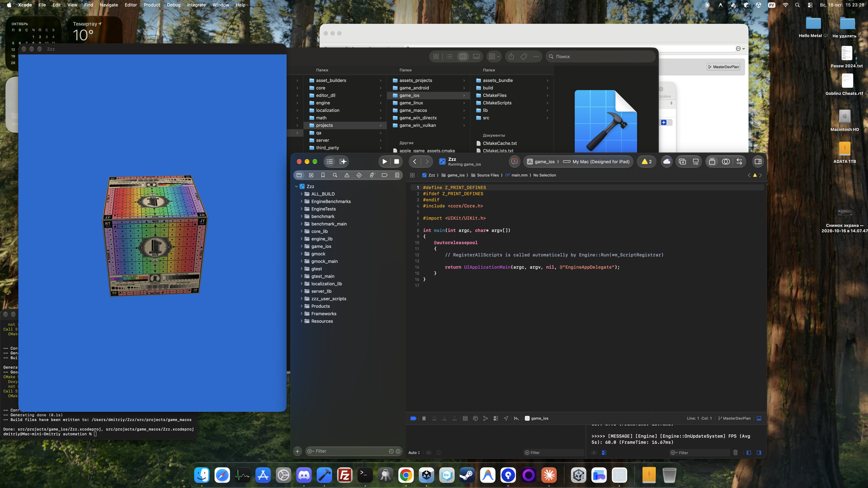Pause program execution in the debug bar
The image size is (868, 488).
tap(424, 418)
